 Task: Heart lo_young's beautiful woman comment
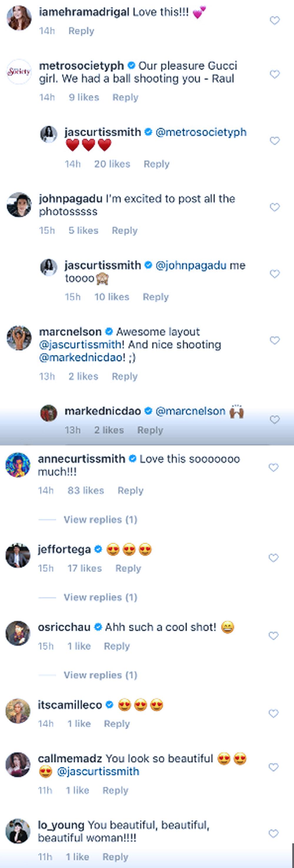coord(273,834)
